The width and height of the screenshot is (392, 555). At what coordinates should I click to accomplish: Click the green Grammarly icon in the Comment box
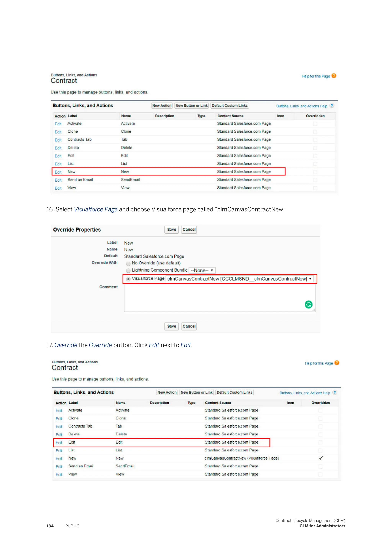pos(309,304)
